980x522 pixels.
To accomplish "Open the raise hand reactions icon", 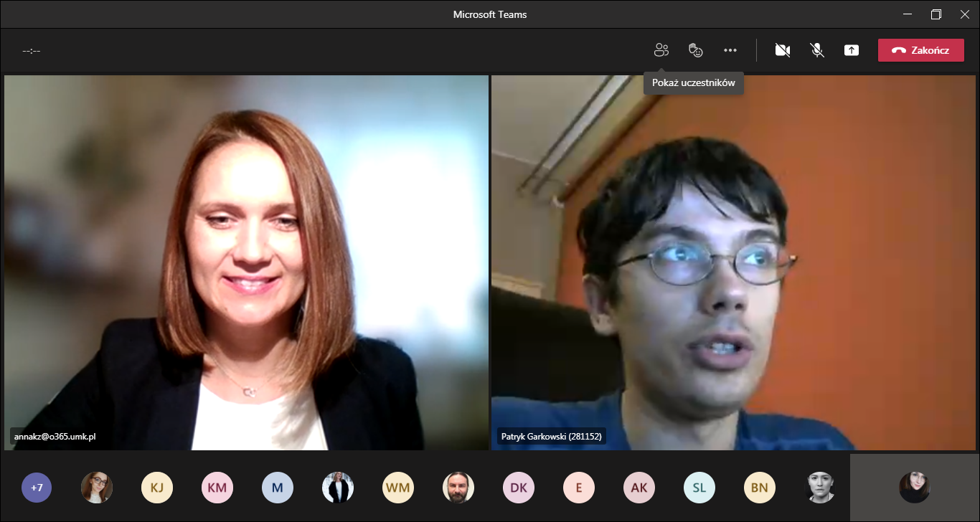I will click(695, 50).
